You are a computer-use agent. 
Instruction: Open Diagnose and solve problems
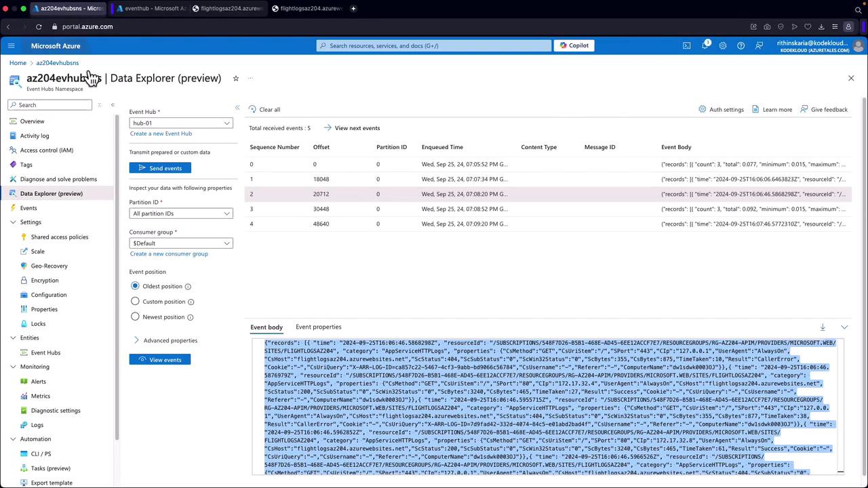tap(58, 179)
